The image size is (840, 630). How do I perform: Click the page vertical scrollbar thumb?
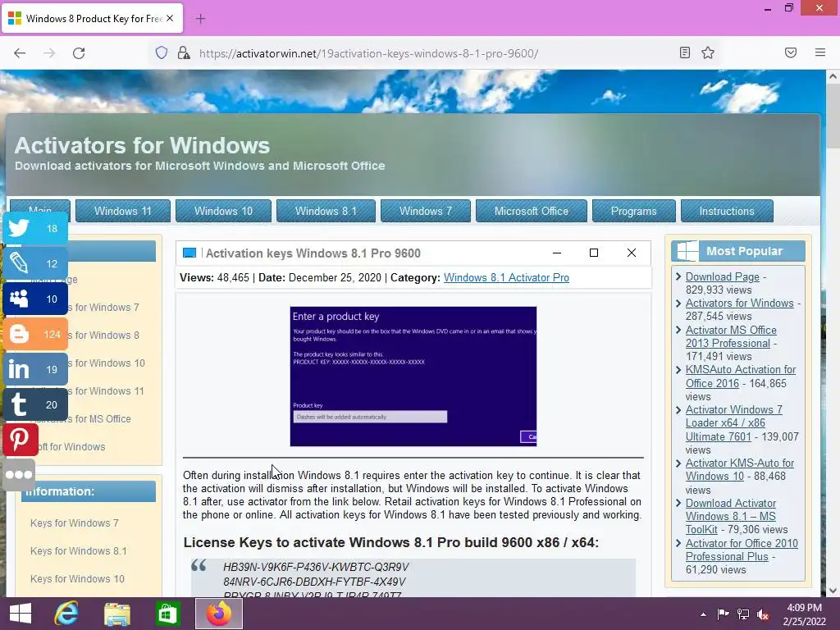point(833,117)
